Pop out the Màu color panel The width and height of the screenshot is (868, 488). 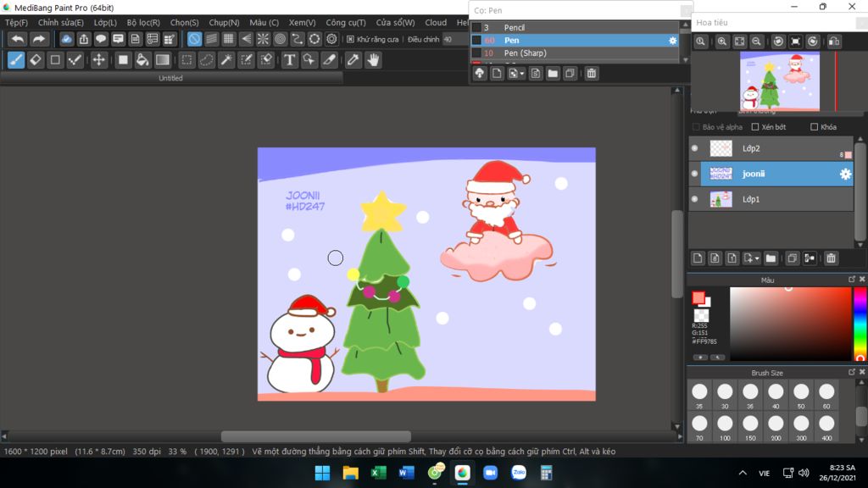[x=852, y=280]
